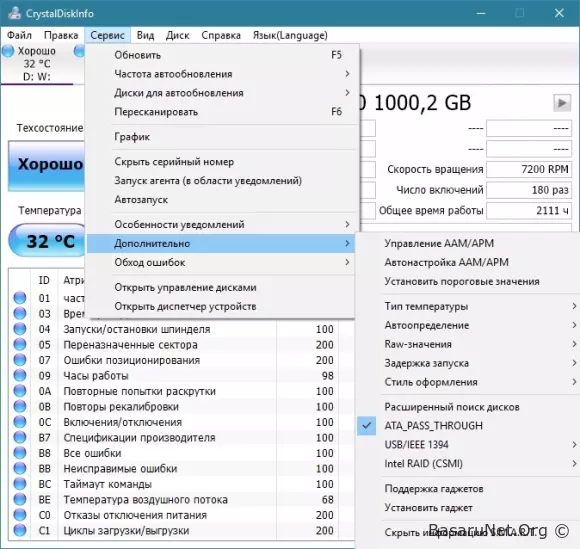The width and height of the screenshot is (580, 549).
Task: Toggle Запуск агента (в области уведомлений)
Action: pyautogui.click(x=221, y=181)
